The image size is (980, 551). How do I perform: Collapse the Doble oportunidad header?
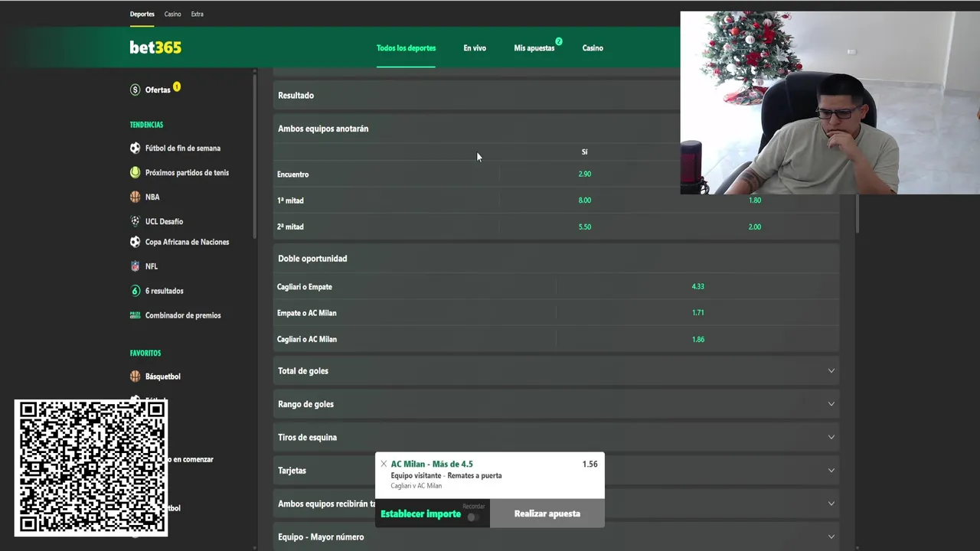556,259
